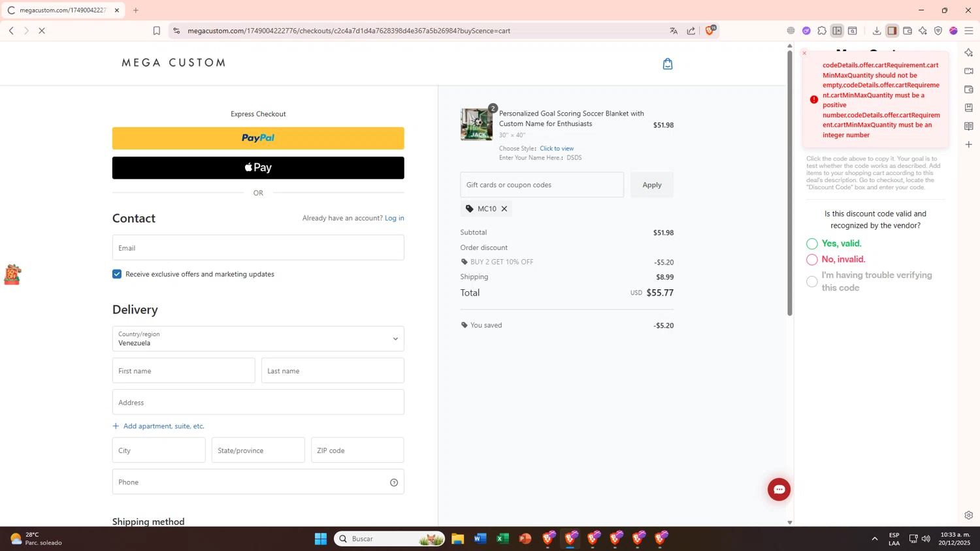
Task: Open site settings icon beside URL
Action: pyautogui.click(x=176, y=31)
